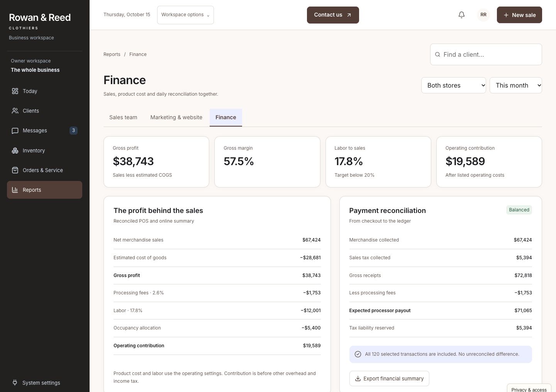This screenshot has height=392, width=556.
Task: Click the notifications bell icon
Action: click(x=461, y=15)
